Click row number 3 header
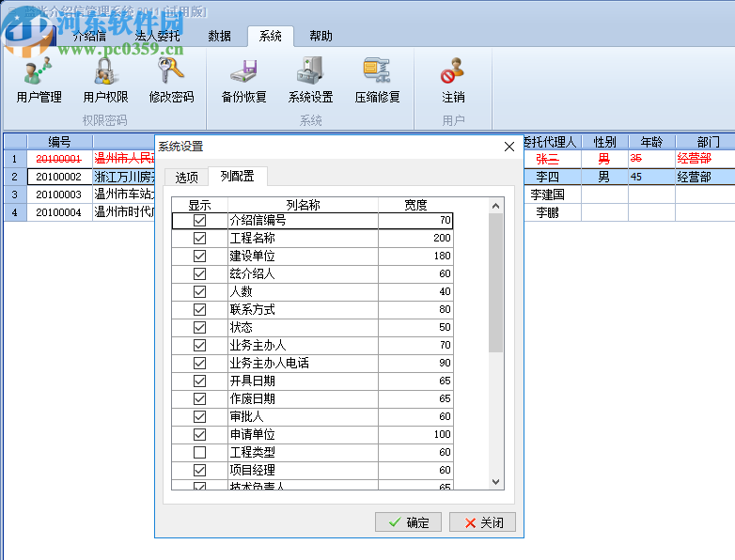The height and width of the screenshot is (560, 735). click(x=15, y=194)
